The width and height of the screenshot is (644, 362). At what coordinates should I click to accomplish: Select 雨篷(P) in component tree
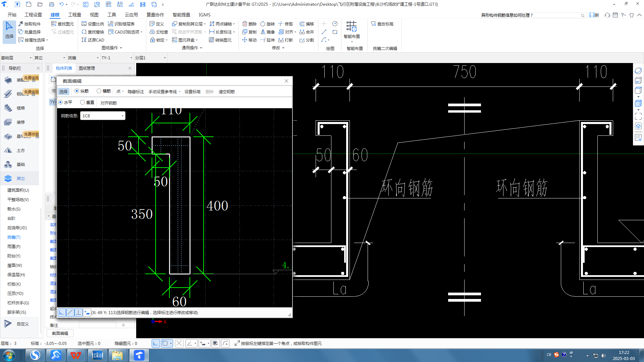pos(14,246)
